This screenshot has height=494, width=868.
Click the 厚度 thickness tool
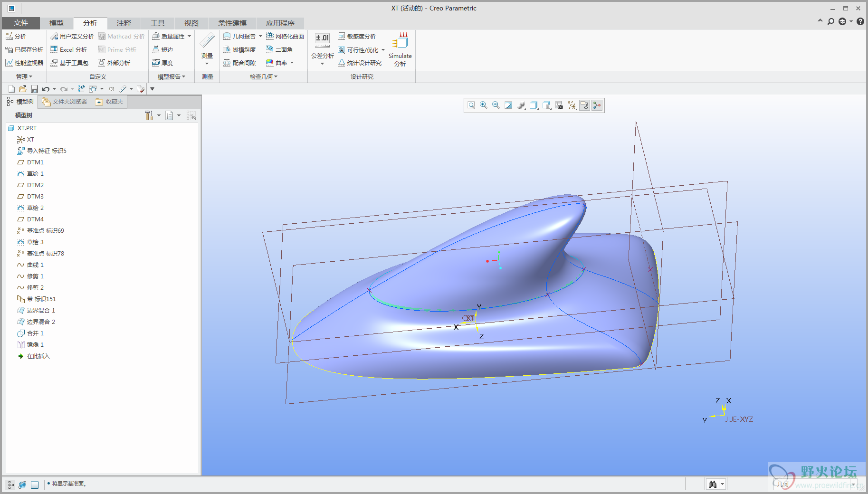[x=162, y=63]
